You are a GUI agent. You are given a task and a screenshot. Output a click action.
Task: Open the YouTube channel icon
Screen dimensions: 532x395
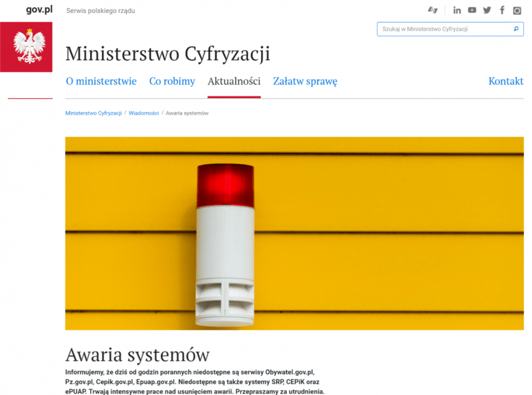pos(472,10)
